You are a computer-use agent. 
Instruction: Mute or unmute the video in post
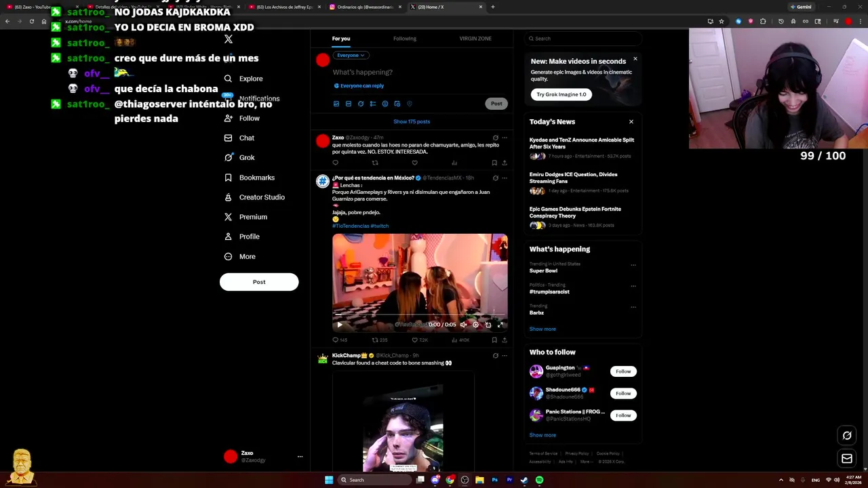[x=463, y=325]
